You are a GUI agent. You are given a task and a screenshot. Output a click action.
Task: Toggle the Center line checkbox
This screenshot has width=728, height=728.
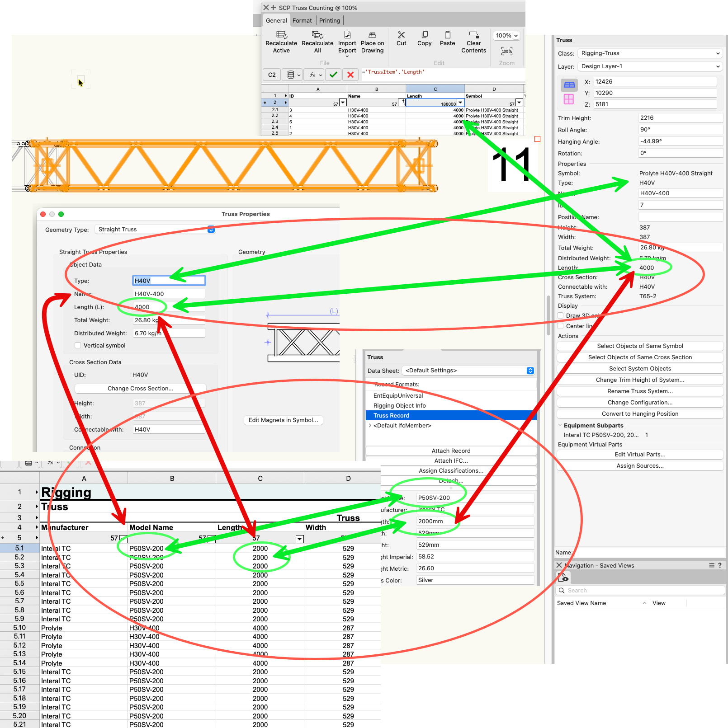click(561, 326)
